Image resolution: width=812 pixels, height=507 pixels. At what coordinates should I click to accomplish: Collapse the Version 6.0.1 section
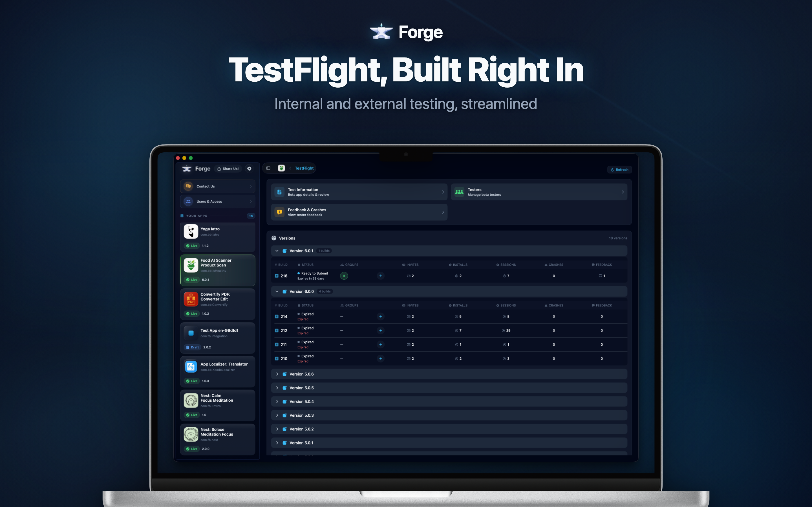point(277,251)
